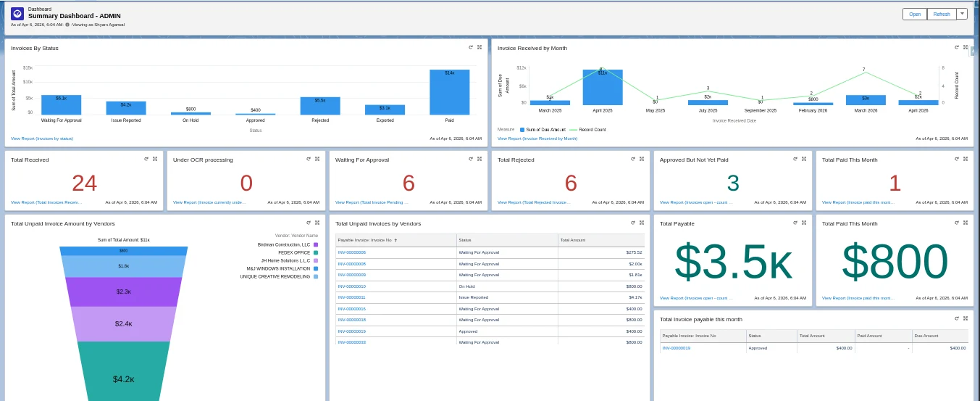Expand the Total Received widget
The image size is (980, 401).
coord(155,159)
